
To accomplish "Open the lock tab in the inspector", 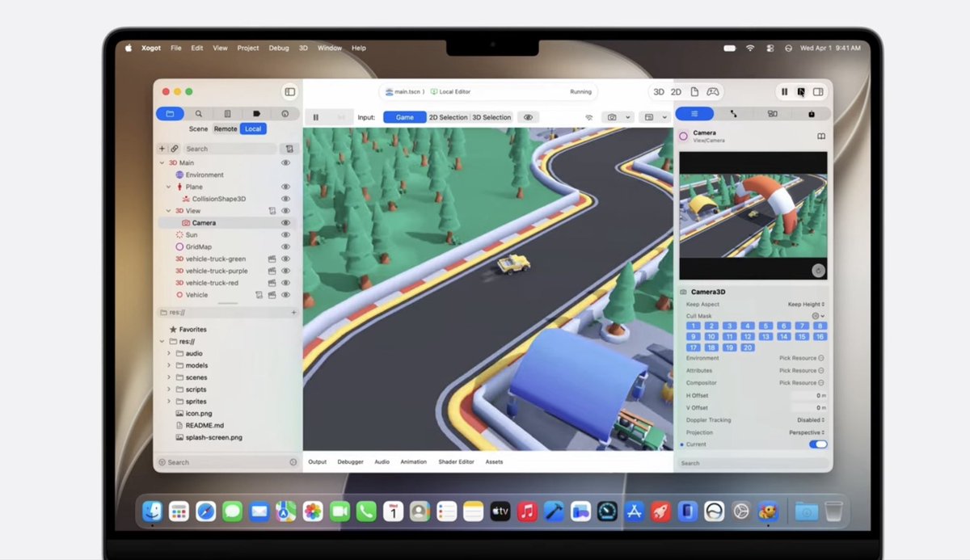I will (811, 114).
